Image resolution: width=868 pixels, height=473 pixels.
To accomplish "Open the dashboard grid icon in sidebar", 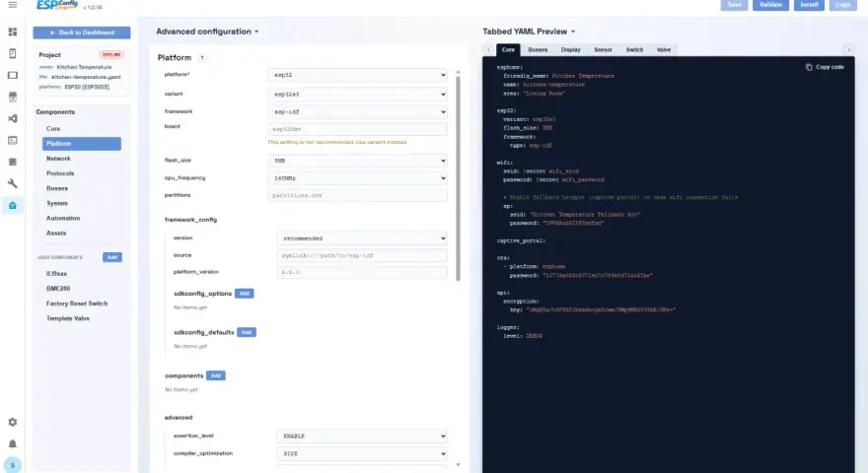I will pyautogui.click(x=12, y=33).
